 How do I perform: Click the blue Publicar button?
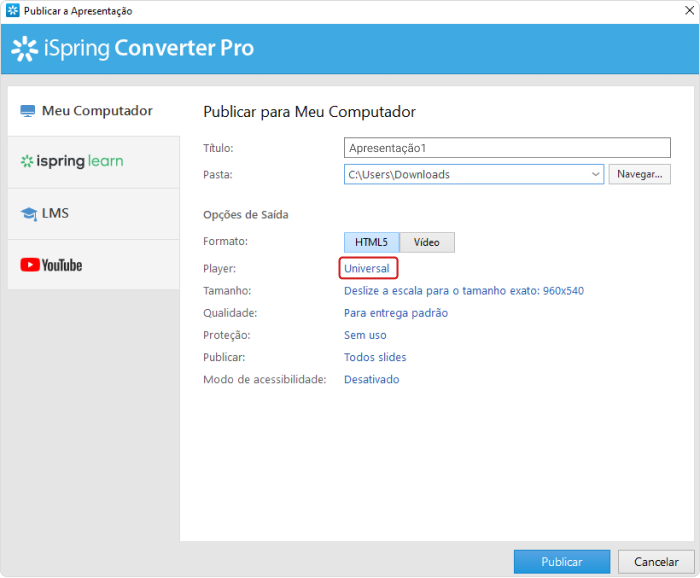click(x=562, y=561)
